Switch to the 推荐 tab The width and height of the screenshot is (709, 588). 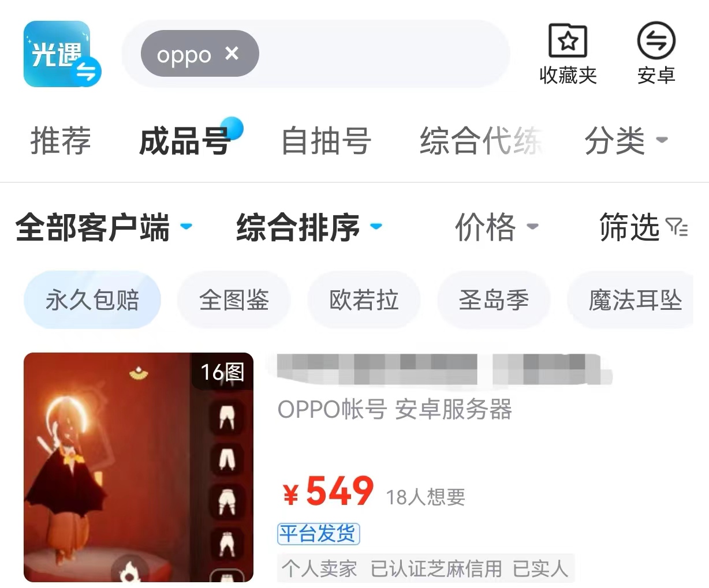tap(61, 140)
